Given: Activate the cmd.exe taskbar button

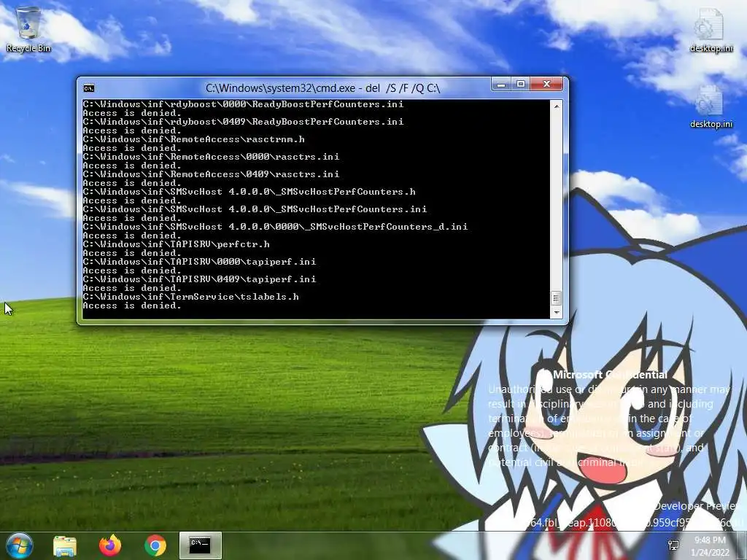Looking at the screenshot, I should (201, 545).
